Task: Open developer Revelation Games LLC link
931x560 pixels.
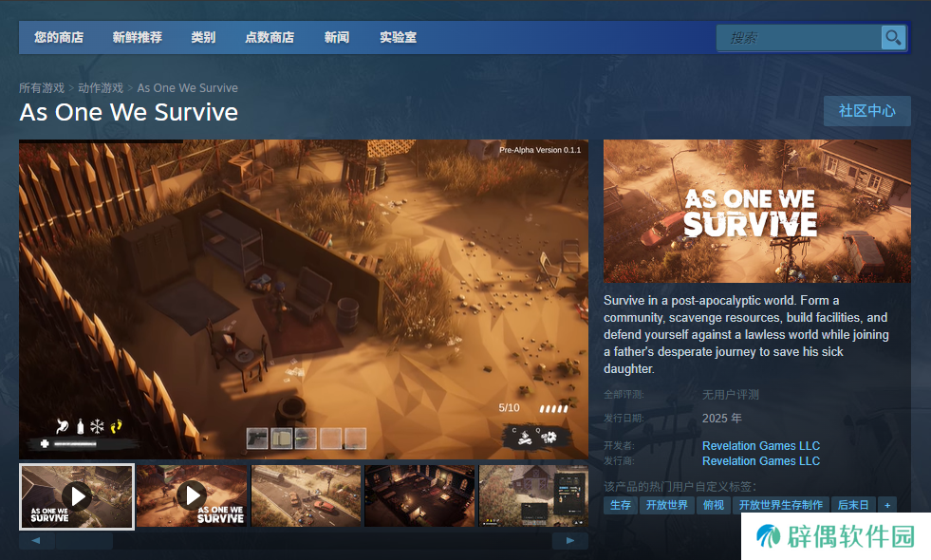Action: [760, 445]
